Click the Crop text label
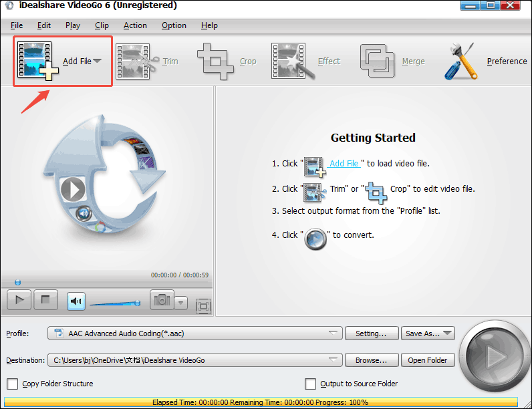 248,61
